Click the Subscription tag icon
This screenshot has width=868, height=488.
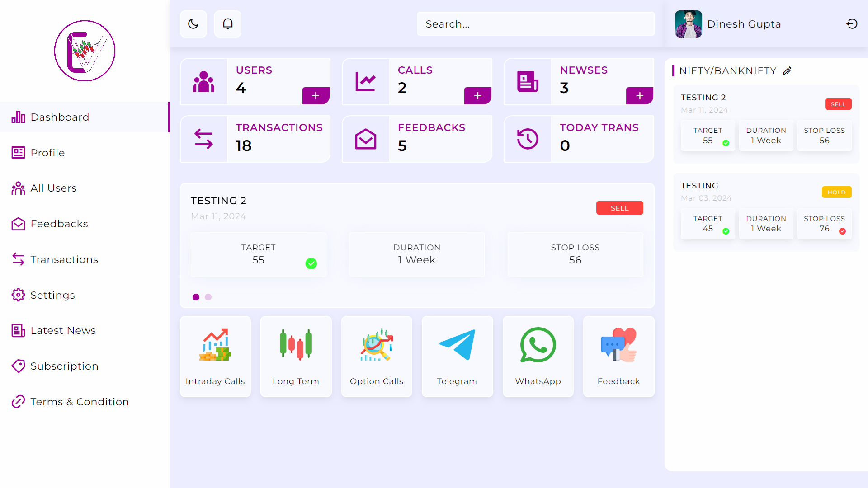click(18, 366)
